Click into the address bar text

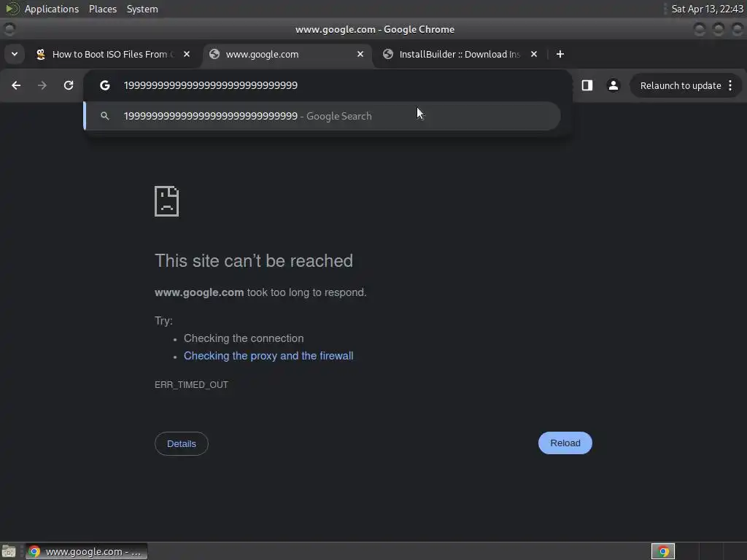(x=211, y=85)
